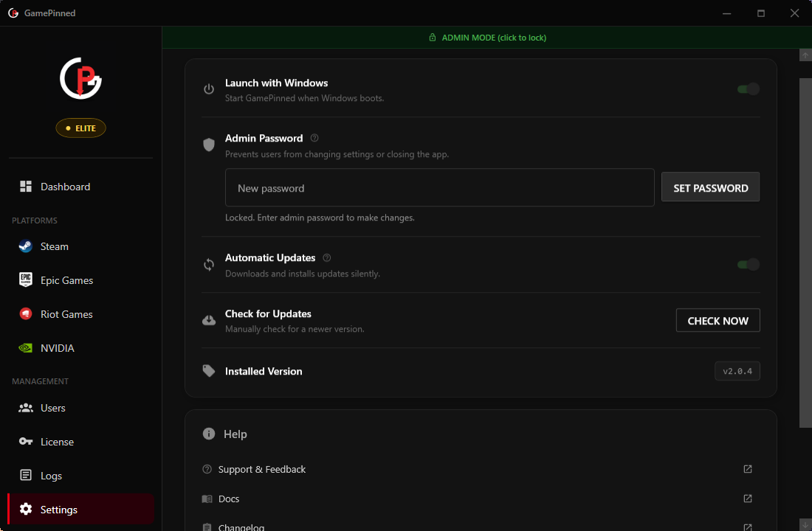Select Settings in the sidebar
Image resolution: width=812 pixels, height=531 pixels.
(x=80, y=510)
